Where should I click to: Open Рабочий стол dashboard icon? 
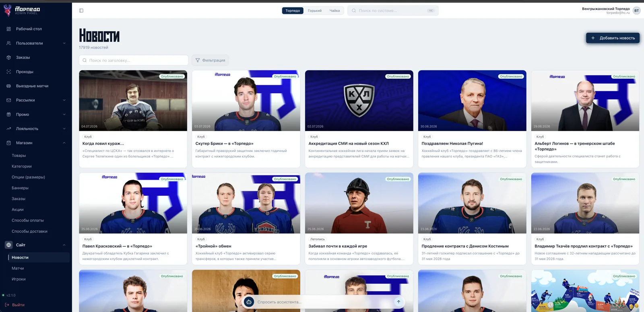point(9,29)
